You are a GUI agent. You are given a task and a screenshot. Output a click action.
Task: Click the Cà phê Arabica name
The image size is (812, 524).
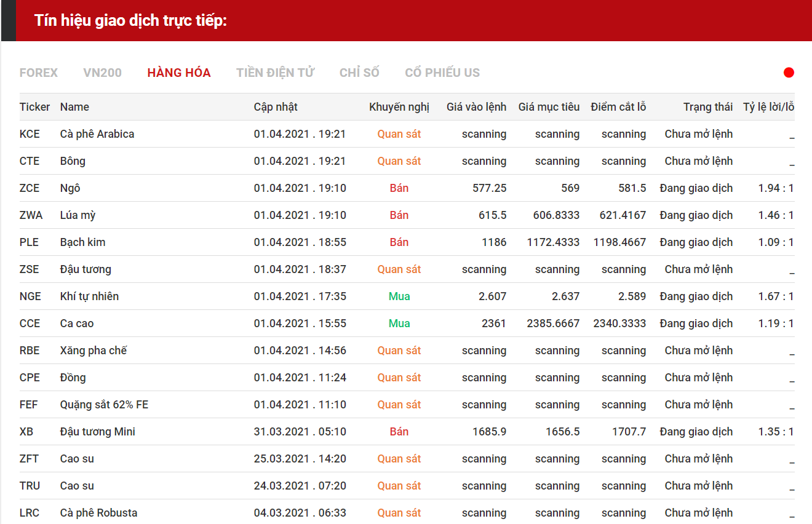97,134
